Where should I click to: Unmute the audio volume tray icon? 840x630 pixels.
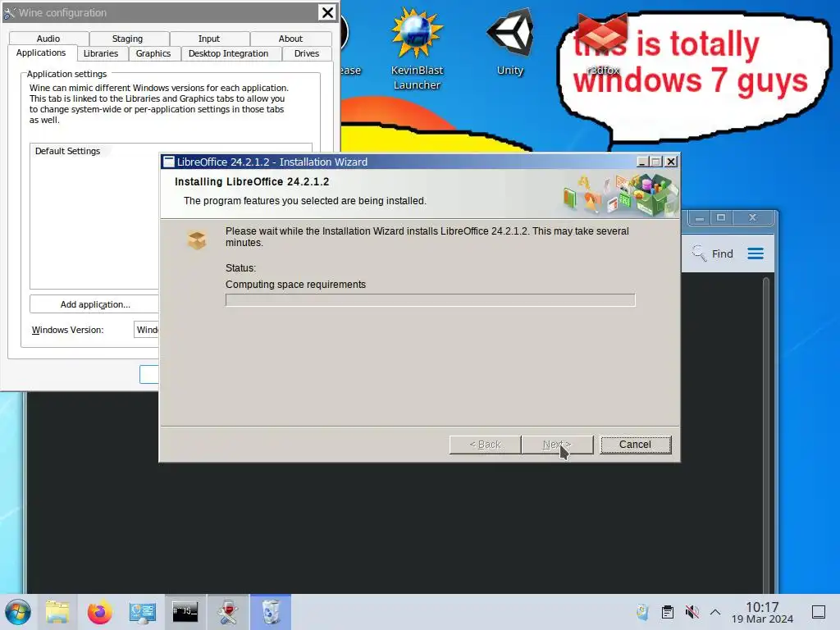pyautogui.click(x=692, y=612)
